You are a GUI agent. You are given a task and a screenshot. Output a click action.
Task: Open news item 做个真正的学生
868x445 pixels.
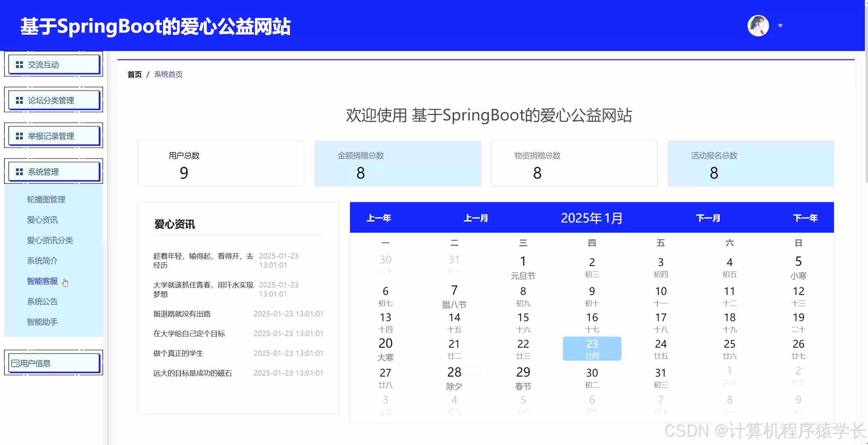(178, 353)
